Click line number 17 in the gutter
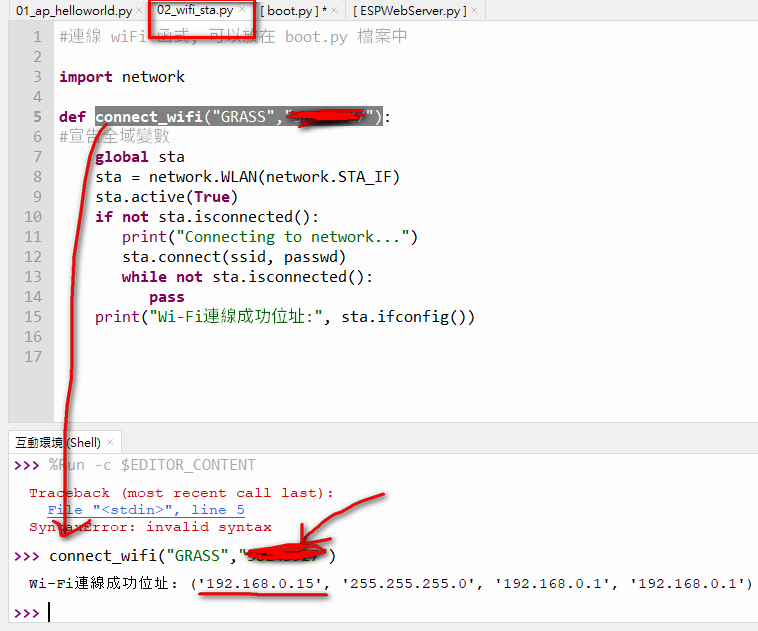This screenshot has height=631, width=758. tap(33, 357)
